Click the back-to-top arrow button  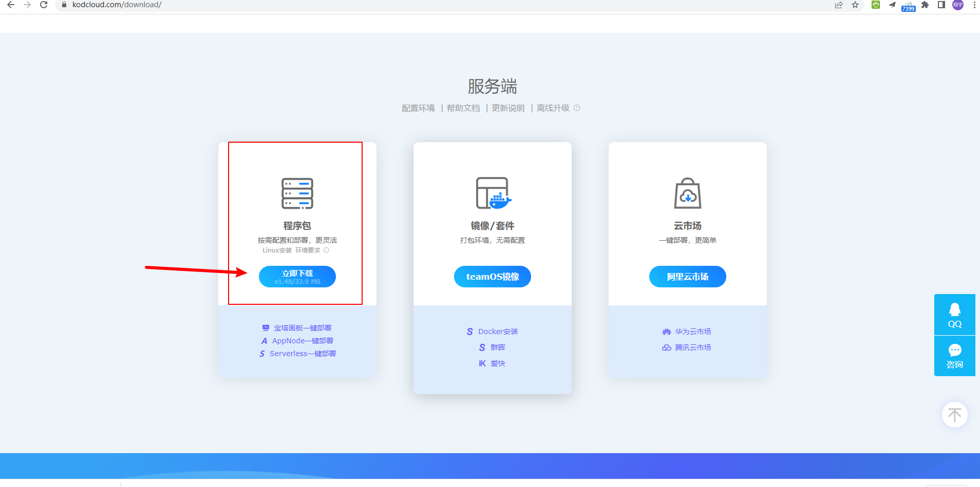coord(955,415)
